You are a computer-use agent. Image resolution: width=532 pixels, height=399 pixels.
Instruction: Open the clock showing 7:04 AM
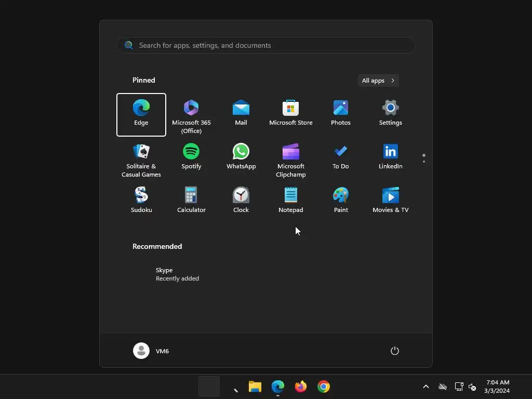coord(497,387)
